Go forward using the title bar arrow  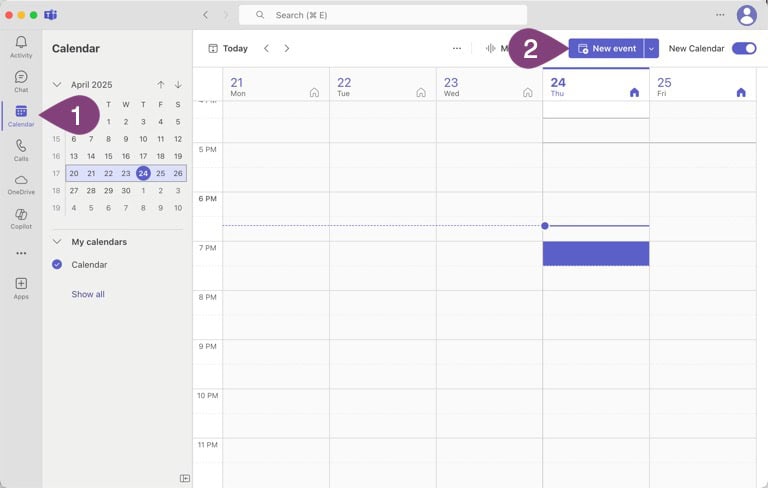coord(226,15)
